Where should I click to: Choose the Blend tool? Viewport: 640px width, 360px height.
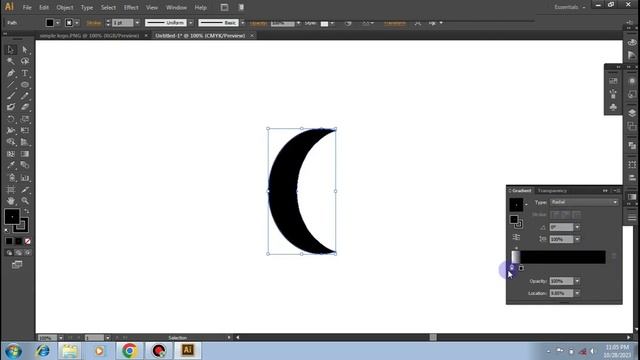(25, 165)
